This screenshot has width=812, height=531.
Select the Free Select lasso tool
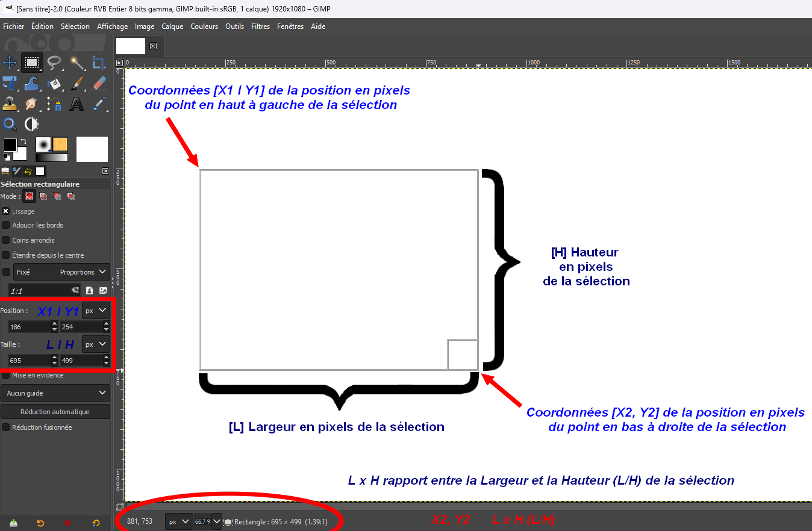[x=54, y=62]
